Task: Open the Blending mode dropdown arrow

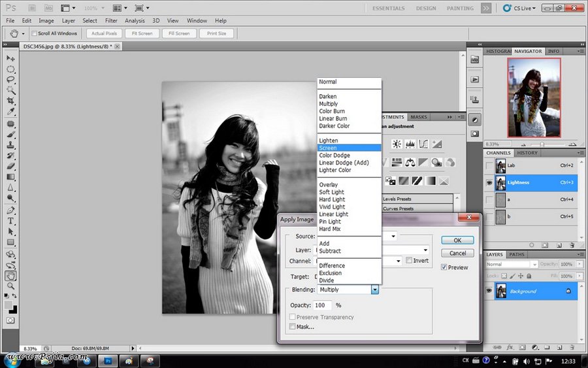Action: (375, 290)
